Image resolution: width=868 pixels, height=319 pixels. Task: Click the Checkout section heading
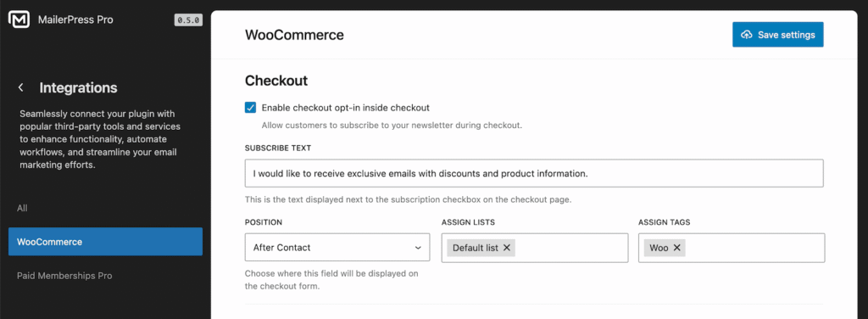pos(276,81)
